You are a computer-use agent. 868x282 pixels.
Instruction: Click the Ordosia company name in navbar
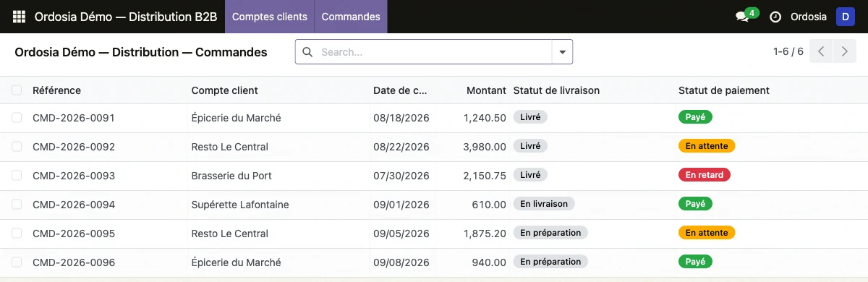coord(809,17)
